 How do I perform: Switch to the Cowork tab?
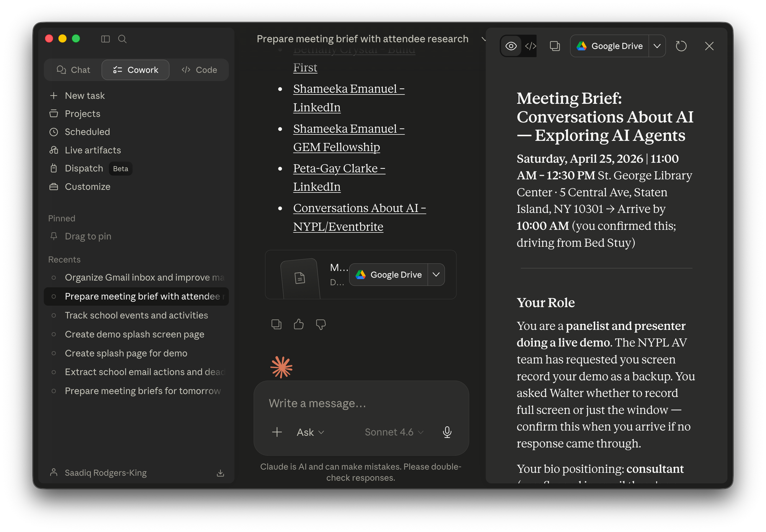[136, 70]
